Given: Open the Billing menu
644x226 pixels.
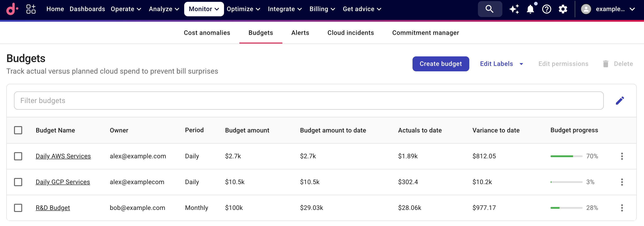Looking at the screenshot, I should tap(322, 9).
